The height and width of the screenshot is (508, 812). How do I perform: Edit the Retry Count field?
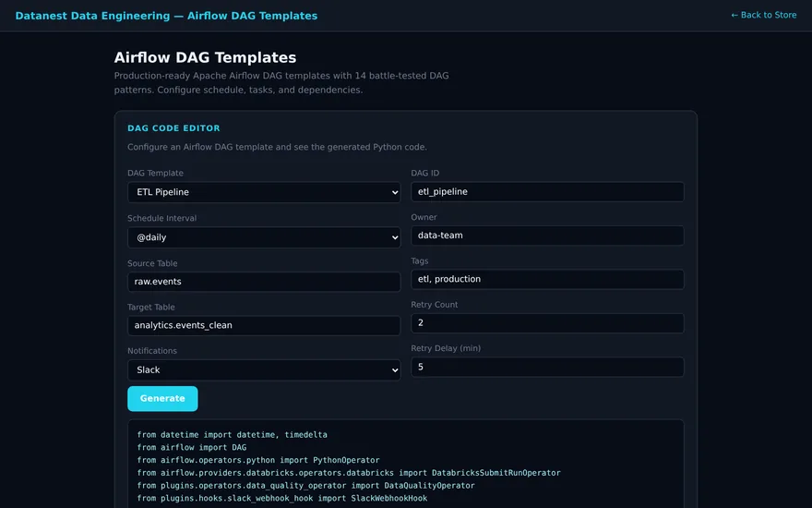point(547,323)
